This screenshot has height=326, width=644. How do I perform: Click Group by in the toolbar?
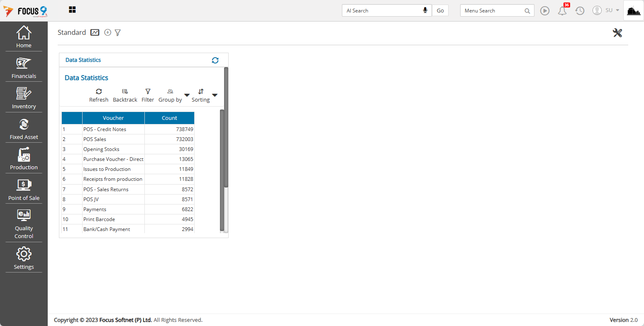(170, 95)
